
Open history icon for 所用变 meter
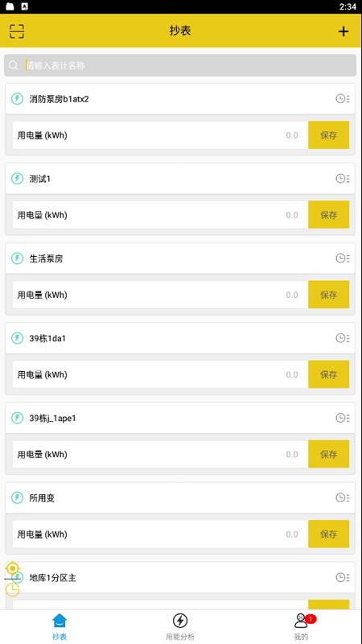coord(343,497)
